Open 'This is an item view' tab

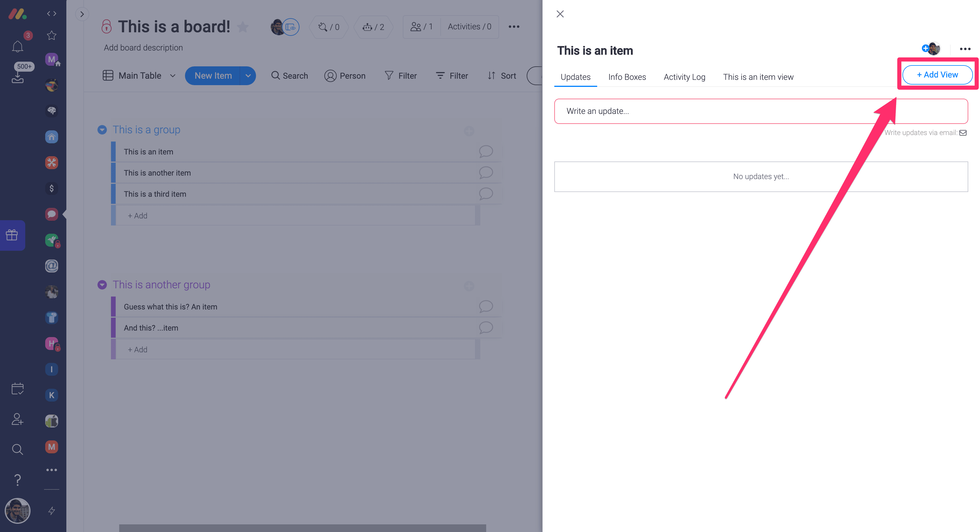758,77
